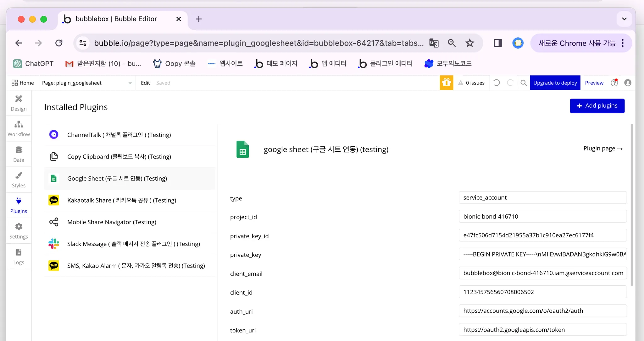Image resolution: width=644 pixels, height=341 pixels.
Task: Click the Upgrade to deploy button
Action: [x=555, y=83]
